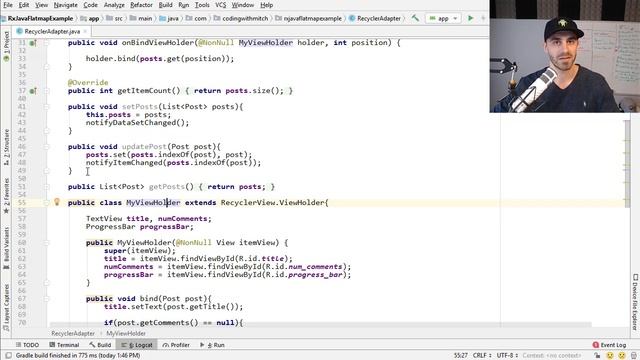Run the app with green play button
The width and height of the screenshot is (640, 360).
pos(470,18)
